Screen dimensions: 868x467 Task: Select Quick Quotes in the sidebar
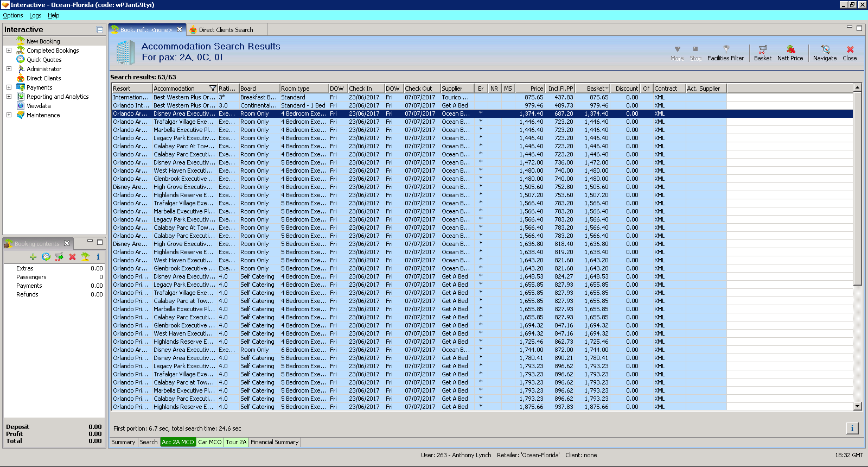(x=44, y=60)
